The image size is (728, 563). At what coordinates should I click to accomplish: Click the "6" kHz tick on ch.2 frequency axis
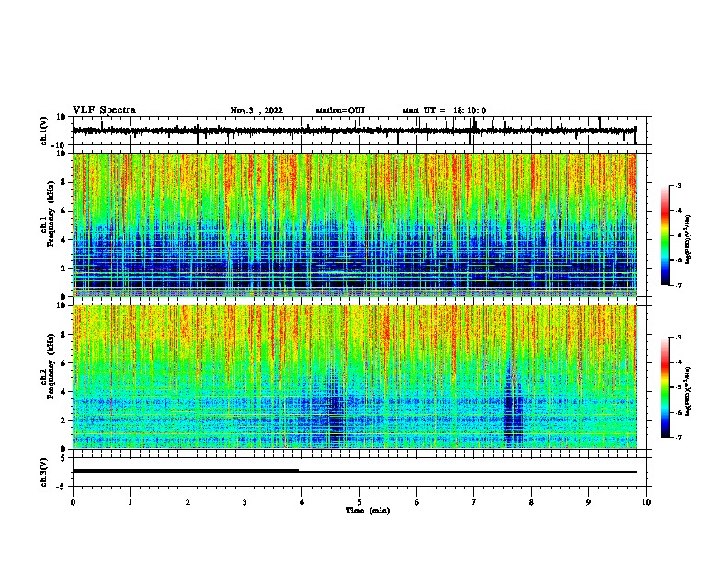click(64, 363)
